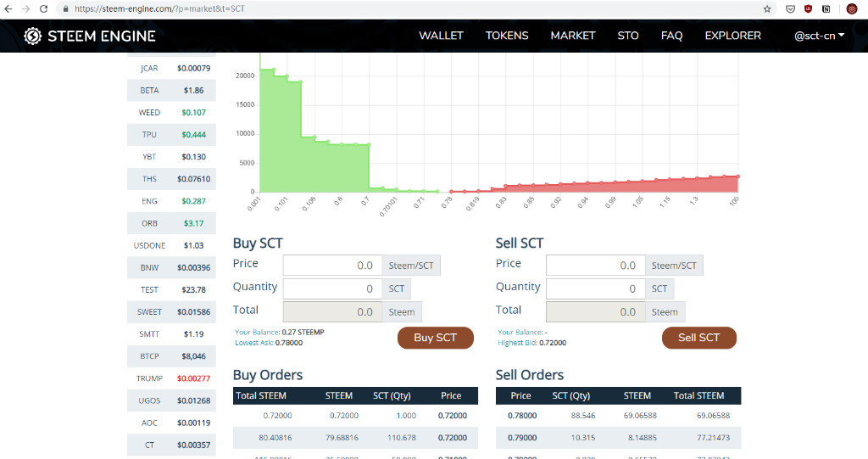
Task: Open the WALLET menu item
Action: coord(441,36)
